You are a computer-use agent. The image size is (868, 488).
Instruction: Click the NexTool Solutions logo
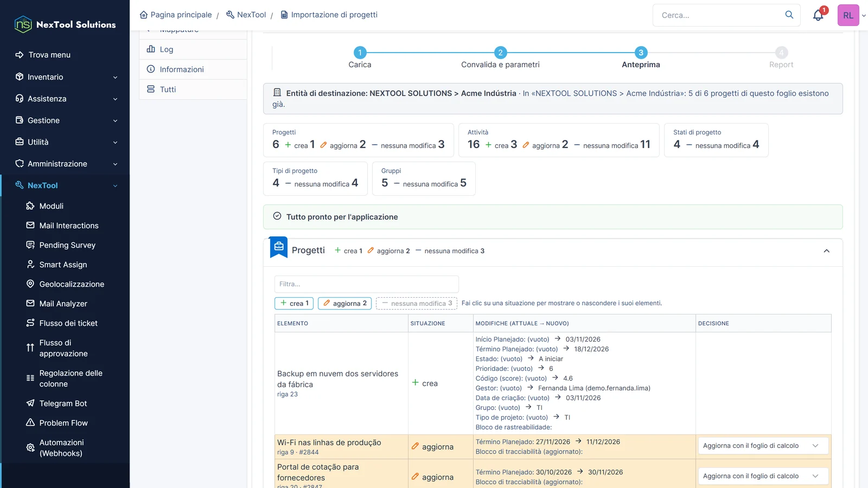tap(65, 24)
